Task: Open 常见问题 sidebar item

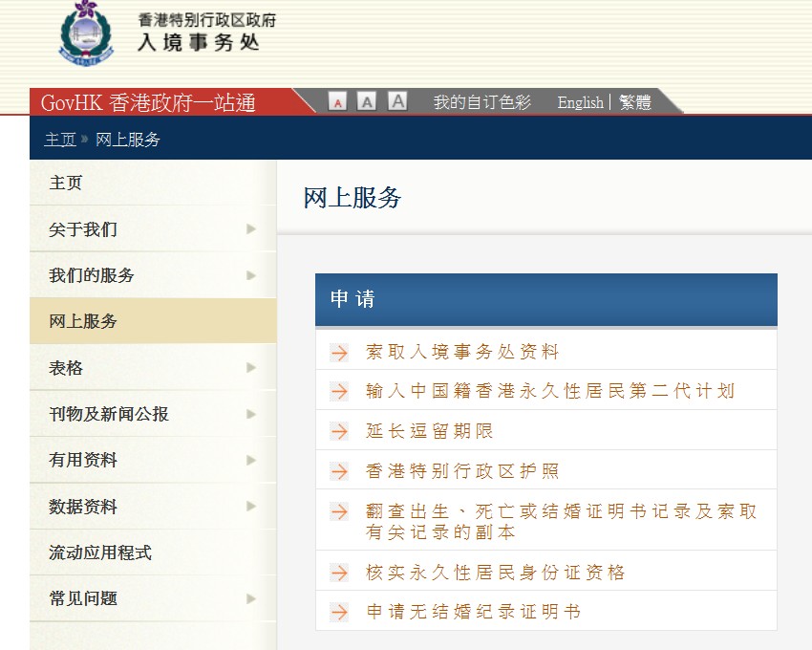Action: [153, 598]
